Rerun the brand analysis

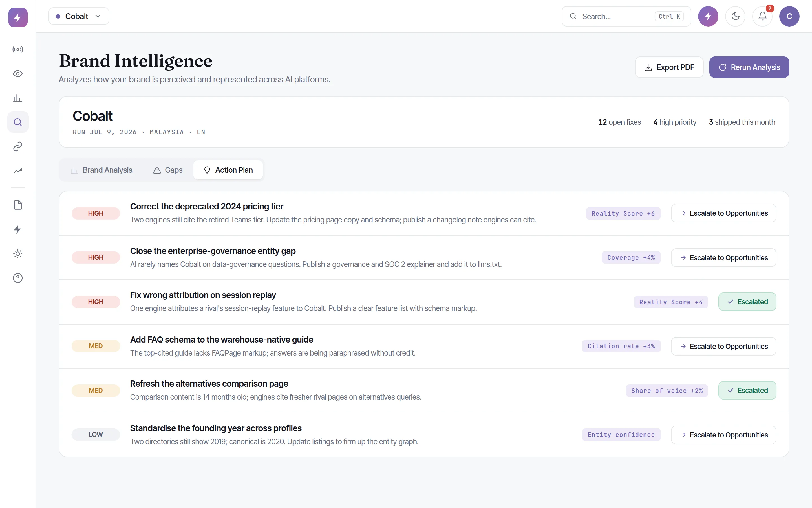749,67
